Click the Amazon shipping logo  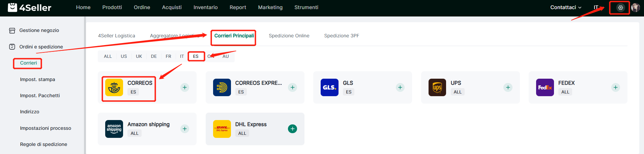pyautogui.click(x=114, y=129)
